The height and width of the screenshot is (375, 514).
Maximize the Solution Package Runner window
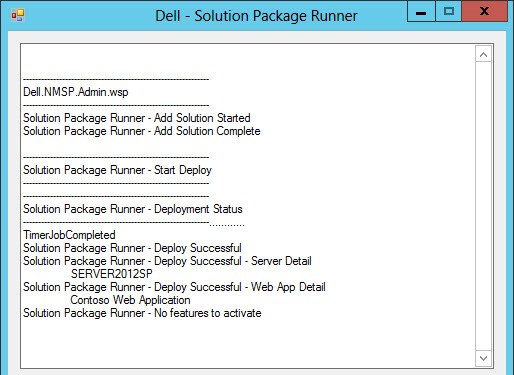coord(449,11)
